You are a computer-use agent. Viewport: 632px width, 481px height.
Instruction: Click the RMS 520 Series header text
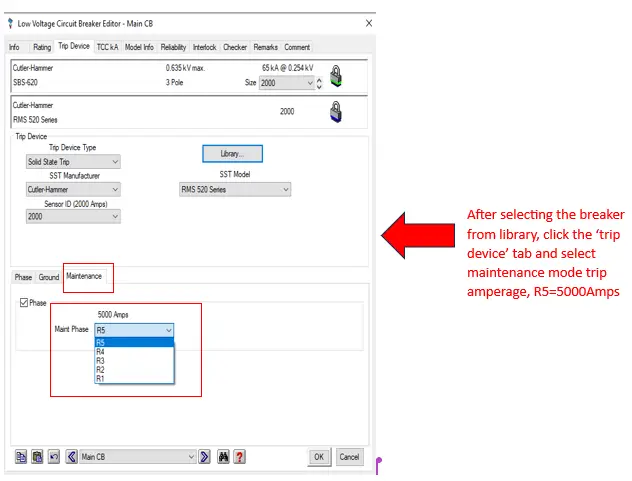(x=35, y=120)
